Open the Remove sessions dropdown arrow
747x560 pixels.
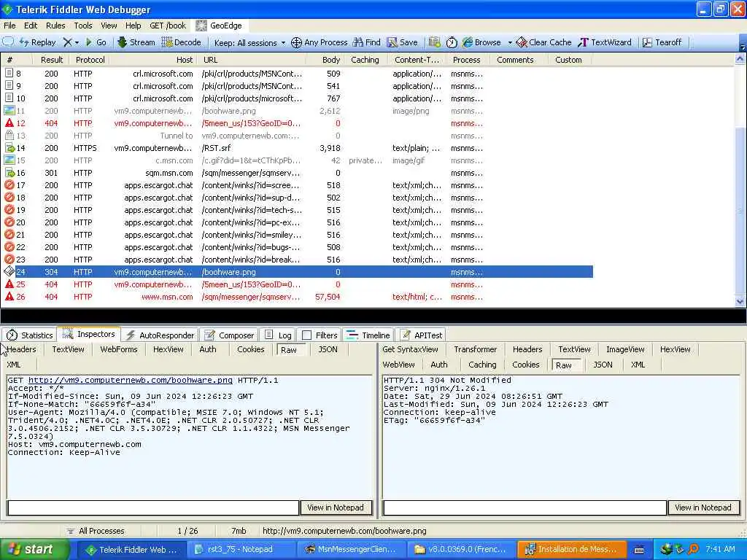pos(77,42)
